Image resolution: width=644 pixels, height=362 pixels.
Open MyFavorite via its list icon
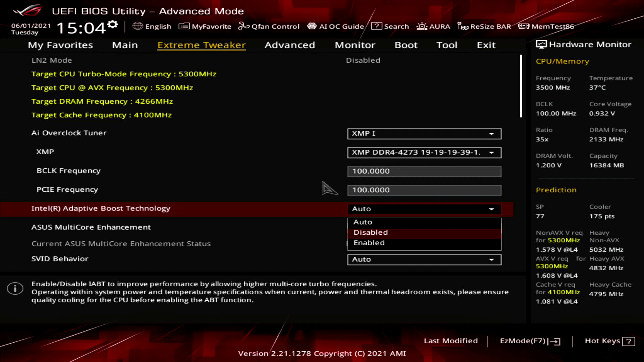click(184, 26)
